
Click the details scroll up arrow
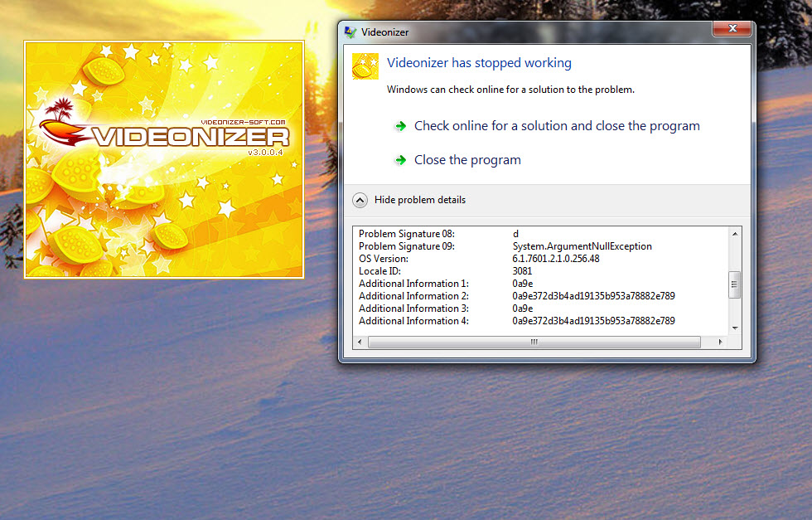735,234
